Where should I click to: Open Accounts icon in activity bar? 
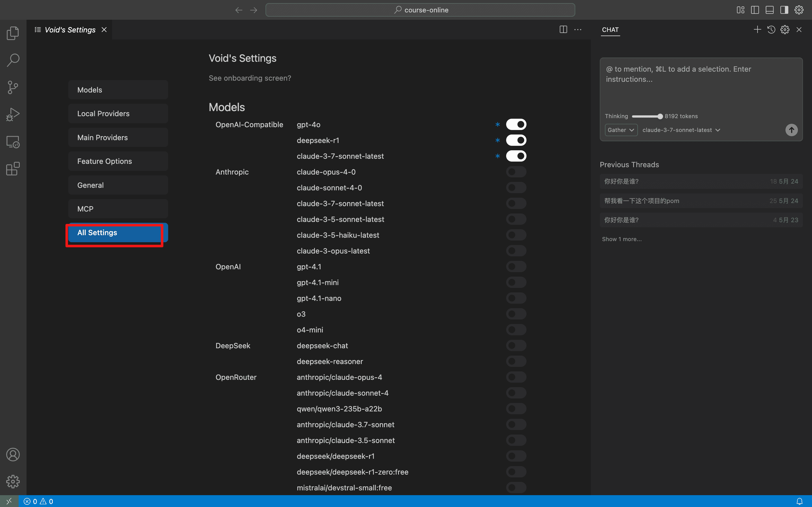click(x=13, y=455)
